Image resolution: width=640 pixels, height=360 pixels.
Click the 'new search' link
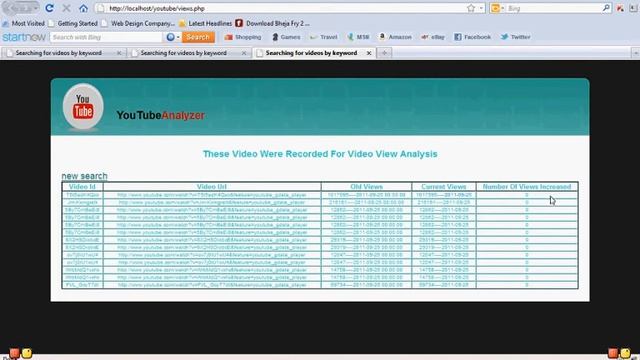(x=84, y=176)
